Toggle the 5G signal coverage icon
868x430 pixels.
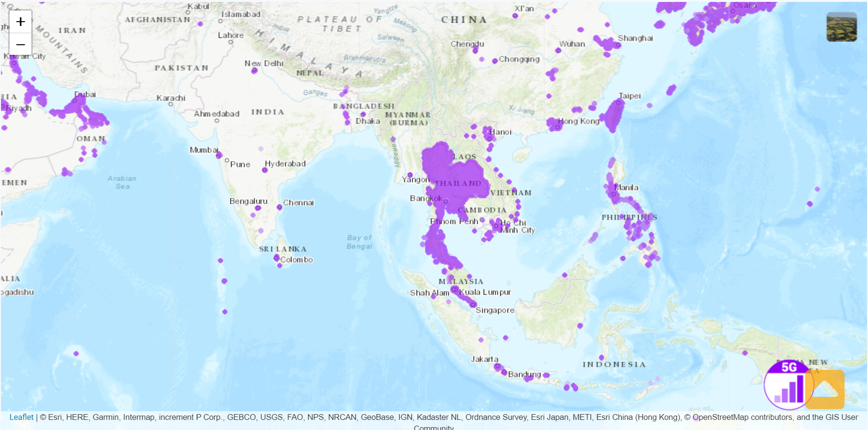pos(789,384)
